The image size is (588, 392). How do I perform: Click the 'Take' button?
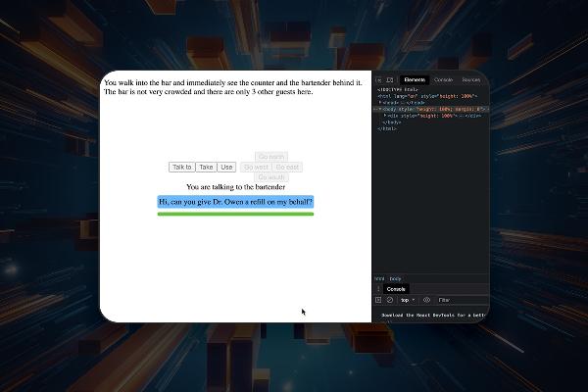pyautogui.click(x=206, y=167)
